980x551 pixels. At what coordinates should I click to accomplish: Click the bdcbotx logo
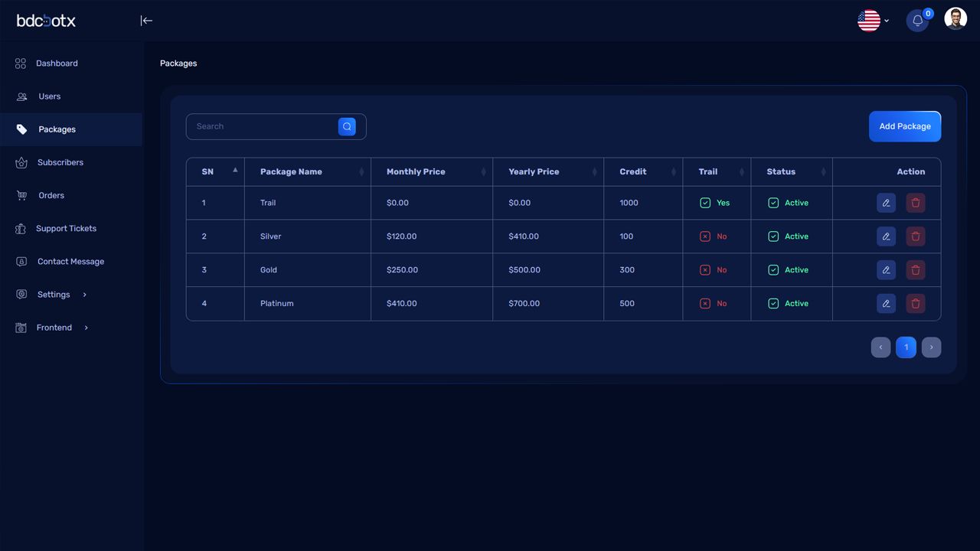46,21
